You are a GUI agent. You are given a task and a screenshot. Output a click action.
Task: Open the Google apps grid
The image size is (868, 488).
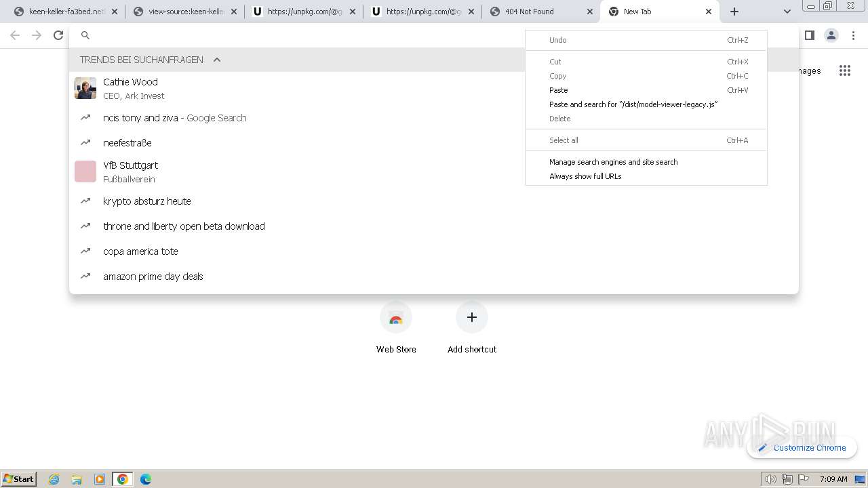click(x=844, y=70)
